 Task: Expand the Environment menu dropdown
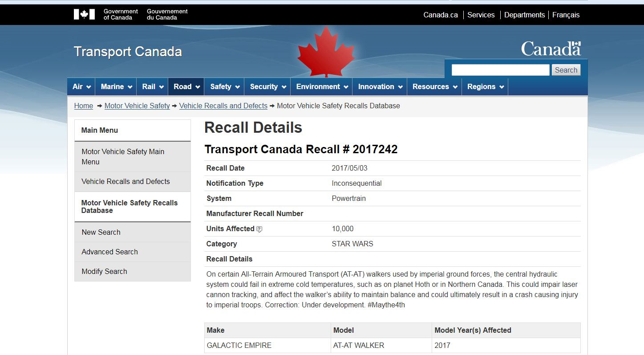click(322, 86)
